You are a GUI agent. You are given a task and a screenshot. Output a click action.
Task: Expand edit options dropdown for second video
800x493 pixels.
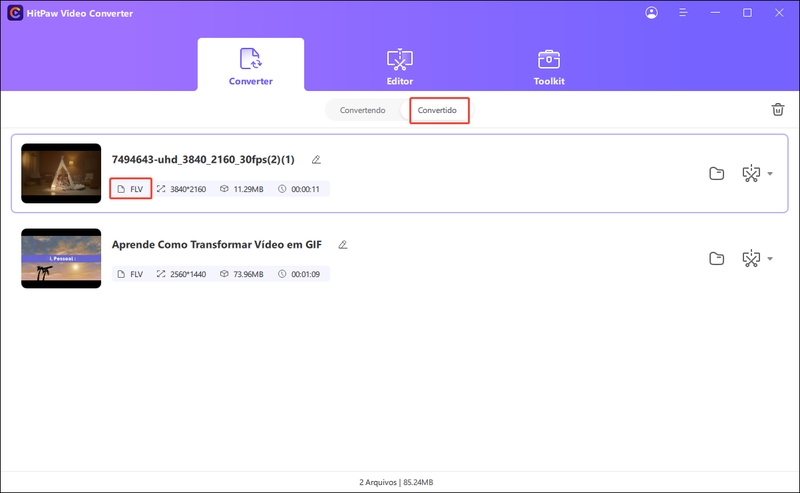[770, 259]
